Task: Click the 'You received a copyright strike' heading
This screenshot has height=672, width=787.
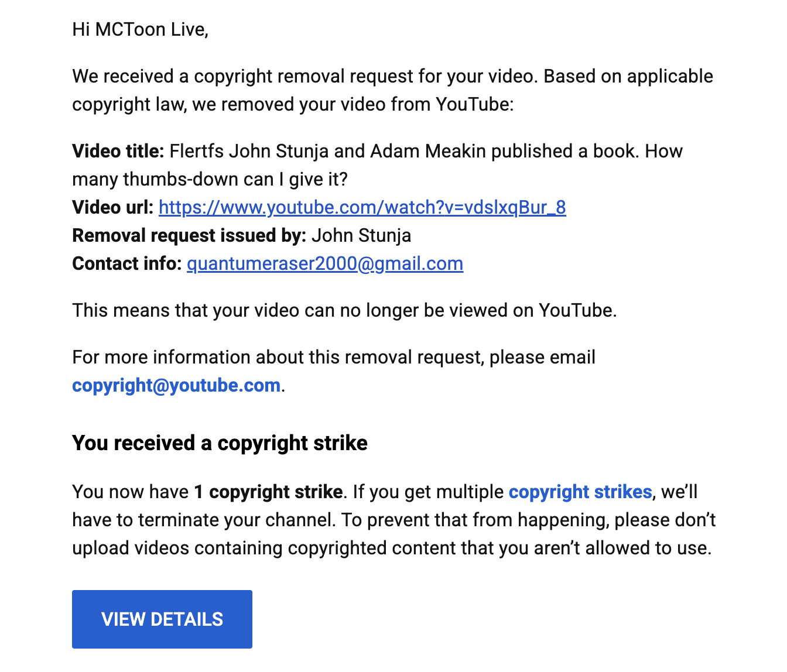Action: (220, 443)
